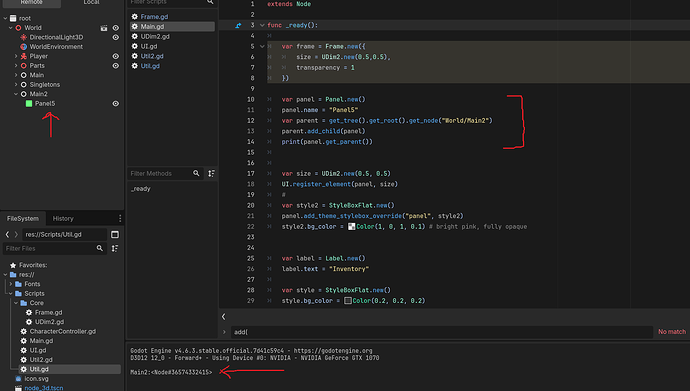690x391 pixels.
Task: Toggle alphabetical sorting of methods
Action: [212, 174]
